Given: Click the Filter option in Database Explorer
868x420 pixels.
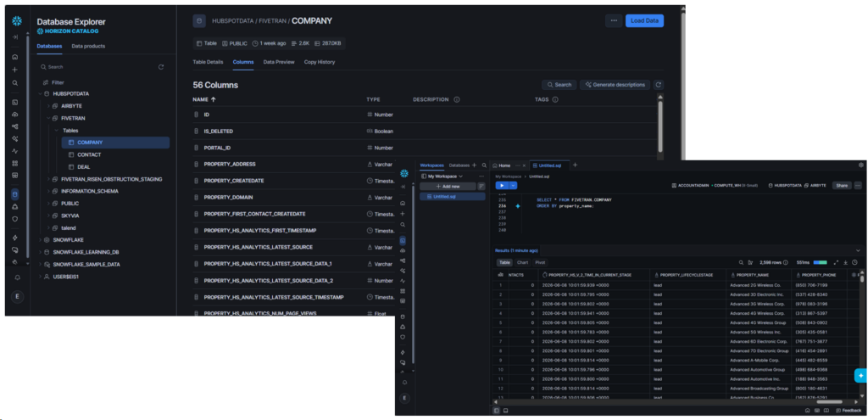Looking at the screenshot, I should (x=53, y=82).
